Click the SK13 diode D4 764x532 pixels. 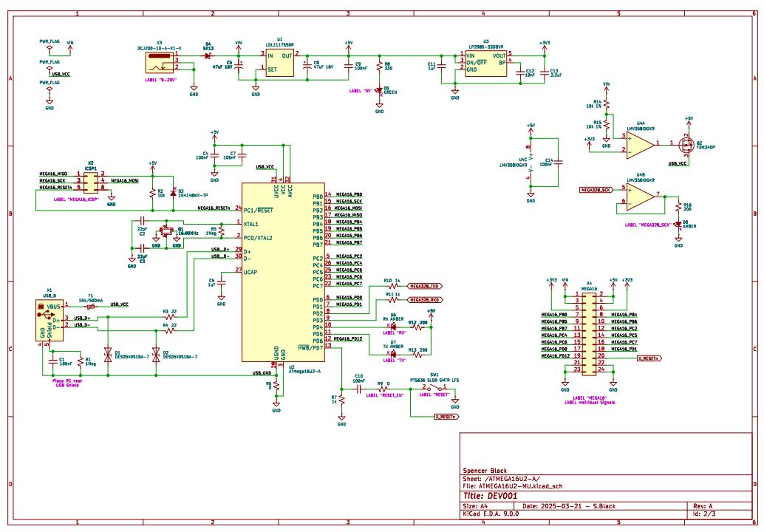pos(208,55)
